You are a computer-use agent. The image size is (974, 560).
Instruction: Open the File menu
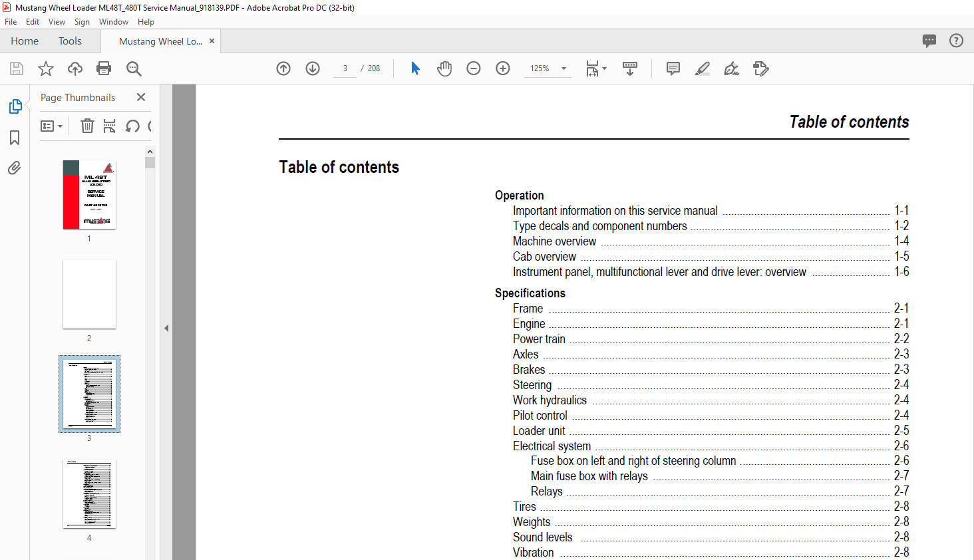11,22
